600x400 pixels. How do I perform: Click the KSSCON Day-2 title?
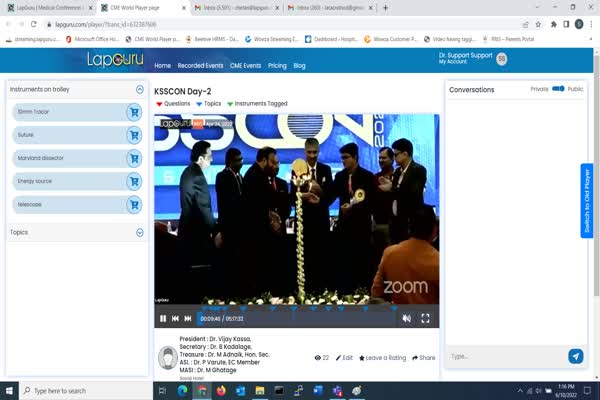coord(183,91)
